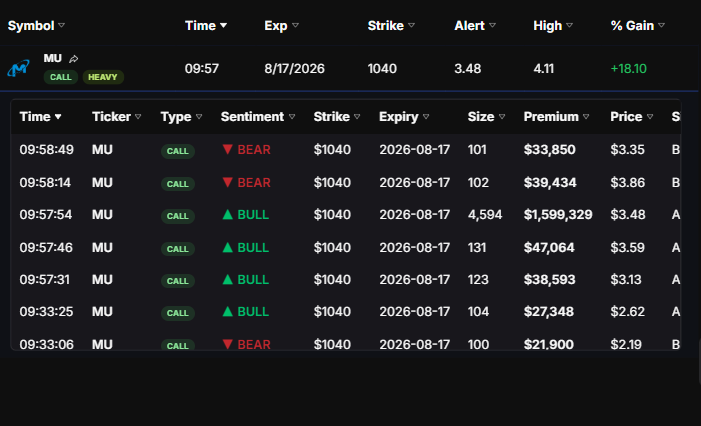This screenshot has height=426, width=701.
Task: Sort by the top Time column arrow
Action: pos(223,25)
